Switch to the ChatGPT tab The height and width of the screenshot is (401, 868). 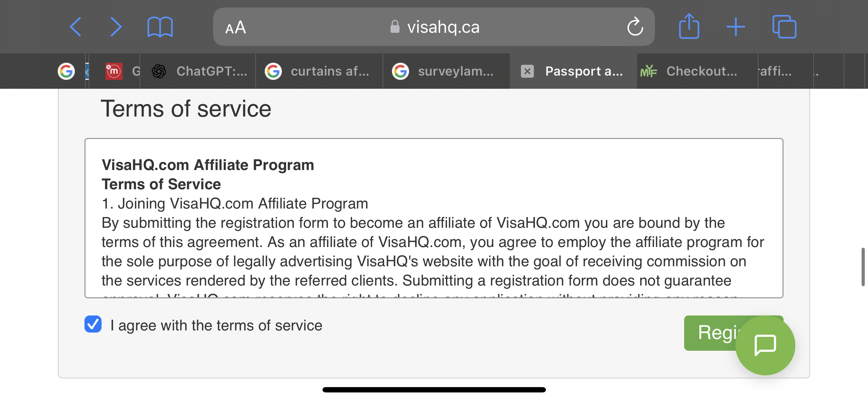click(198, 71)
